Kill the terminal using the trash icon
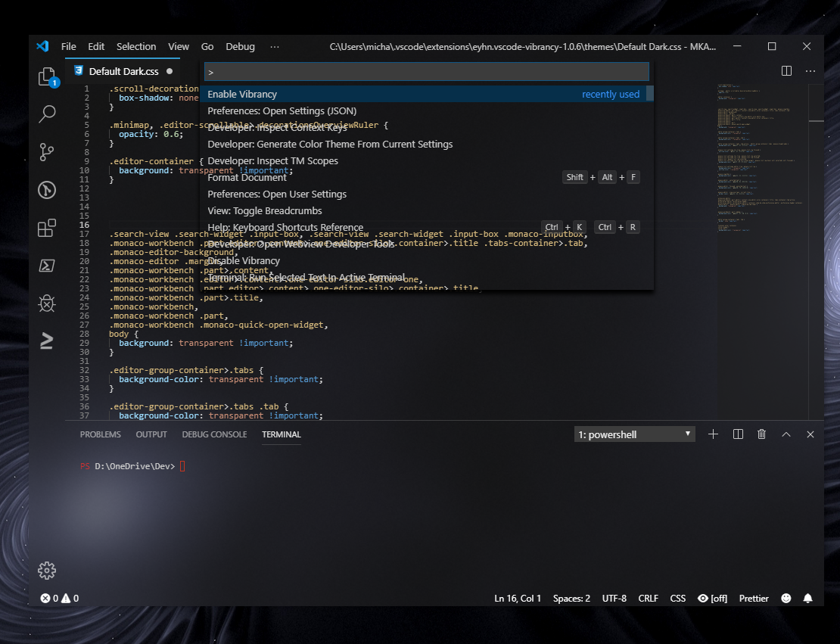 tap(761, 434)
